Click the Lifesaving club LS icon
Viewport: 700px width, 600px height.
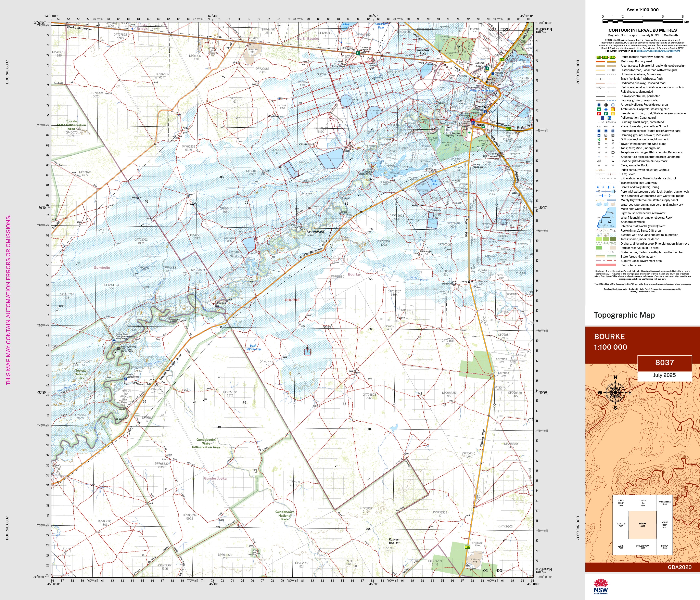tap(613, 109)
